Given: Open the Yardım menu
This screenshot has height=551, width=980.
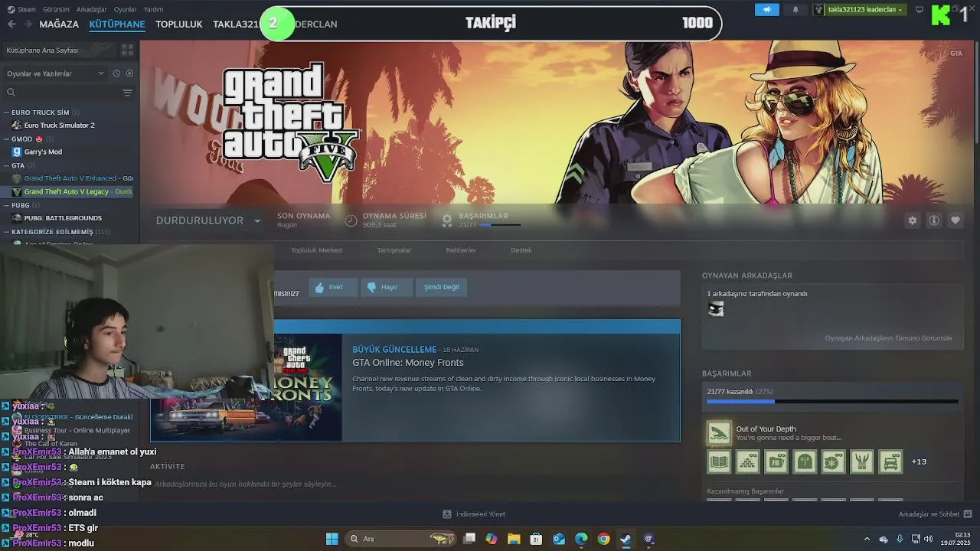Looking at the screenshot, I should click(153, 9).
